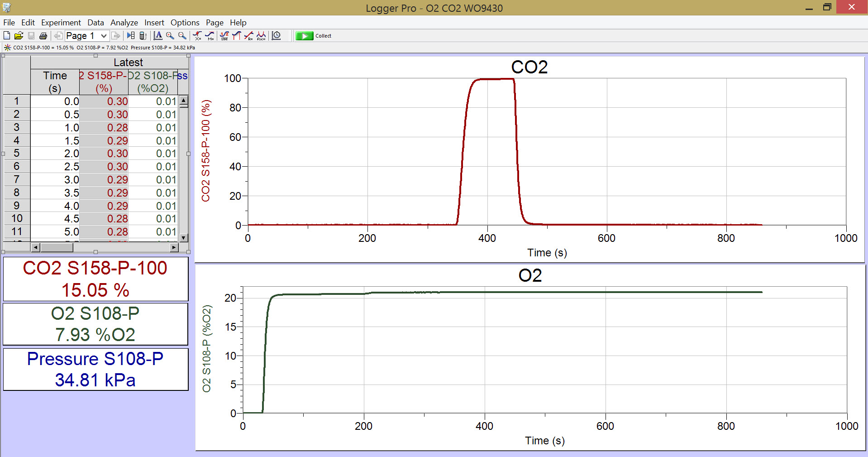Click the zoom out magnifier icon
The height and width of the screenshot is (457, 868).
(181, 35)
